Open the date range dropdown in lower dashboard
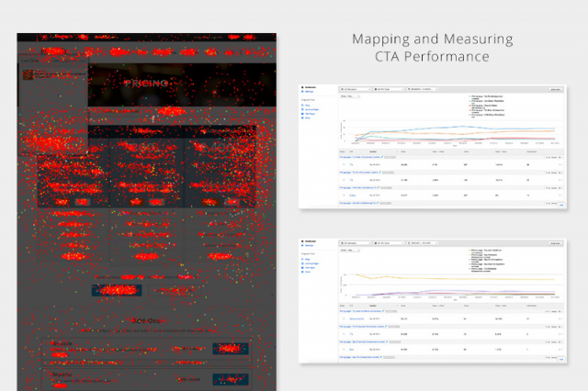This screenshot has width=588, height=391. pyautogui.click(x=424, y=244)
